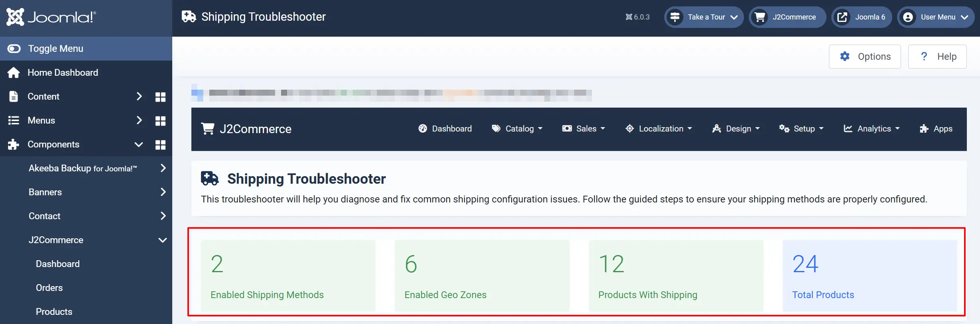980x324 pixels.
Task: Open the Content dashboard grid icon
Action: tap(160, 97)
